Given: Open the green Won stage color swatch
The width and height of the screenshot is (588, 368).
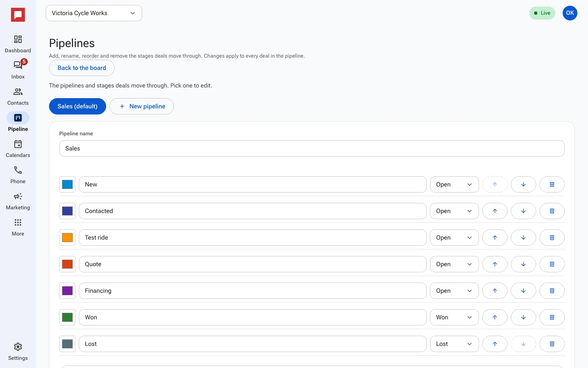Looking at the screenshot, I should point(67,317).
